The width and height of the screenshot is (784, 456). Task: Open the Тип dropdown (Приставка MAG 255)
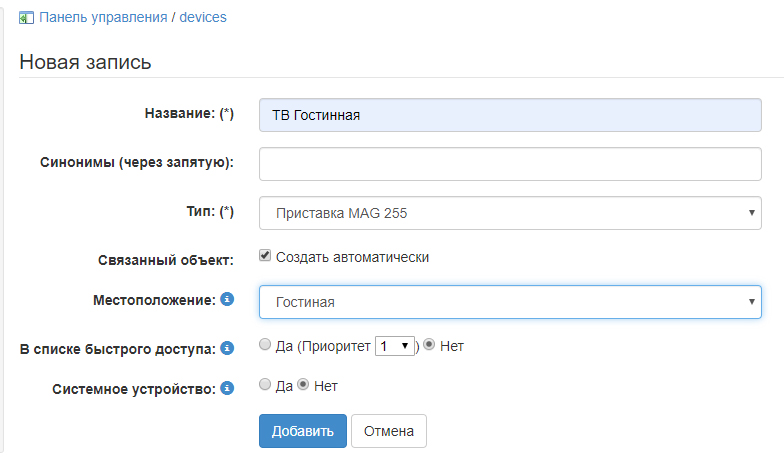point(510,213)
